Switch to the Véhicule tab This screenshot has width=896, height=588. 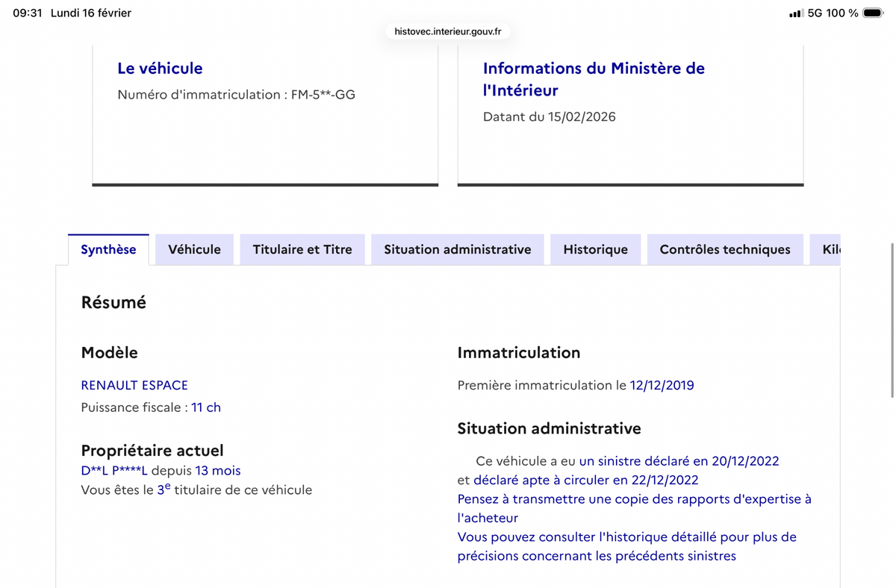[x=194, y=248]
